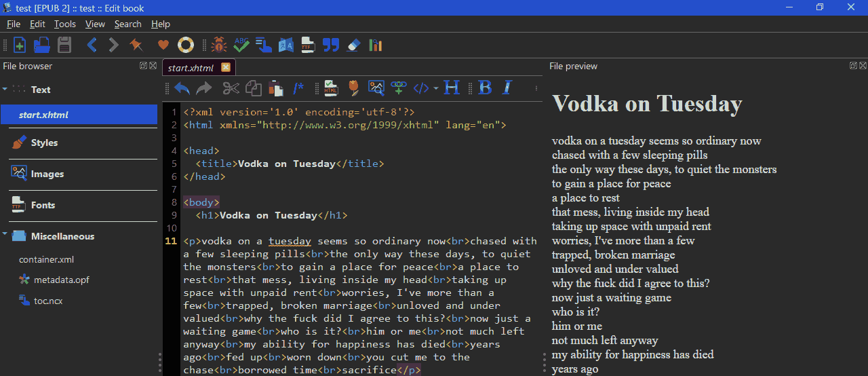Image resolution: width=868 pixels, height=376 pixels.
Task: Open dropdown arrow next to </> tag icon
Action: [x=435, y=88]
